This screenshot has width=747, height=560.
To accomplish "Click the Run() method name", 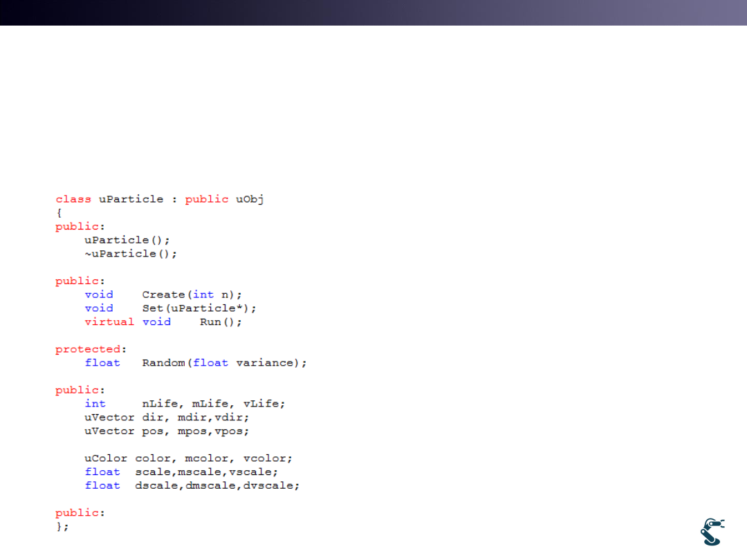I will 221,322.
